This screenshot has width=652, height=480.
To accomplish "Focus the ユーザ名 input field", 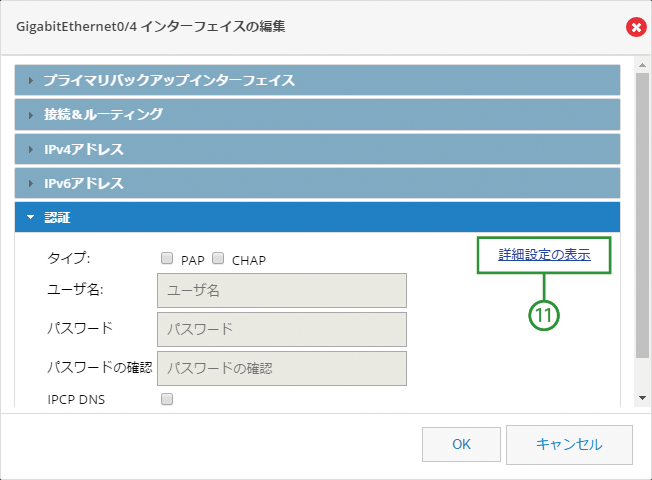I will pos(282,290).
